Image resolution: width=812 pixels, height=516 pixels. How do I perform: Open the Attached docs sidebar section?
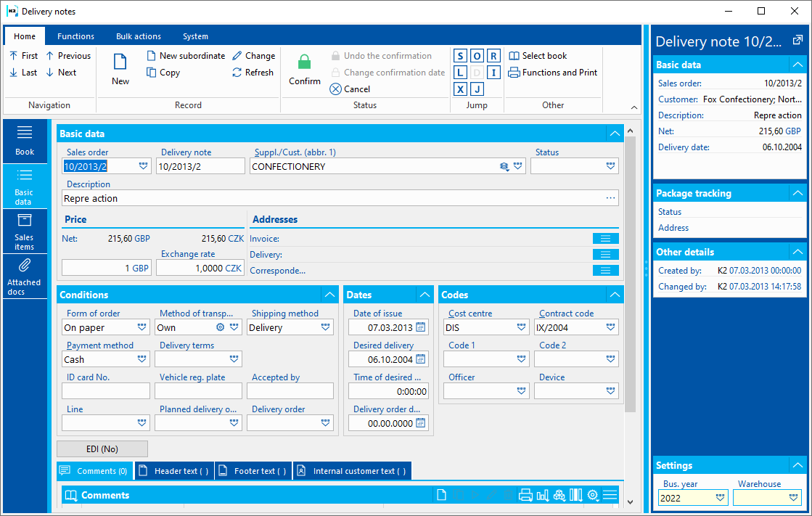25,277
